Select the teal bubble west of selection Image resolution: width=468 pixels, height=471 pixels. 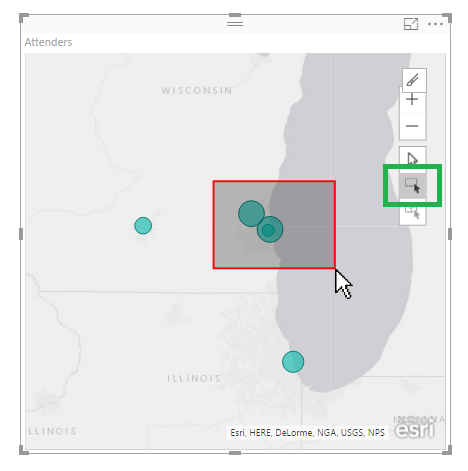click(143, 226)
